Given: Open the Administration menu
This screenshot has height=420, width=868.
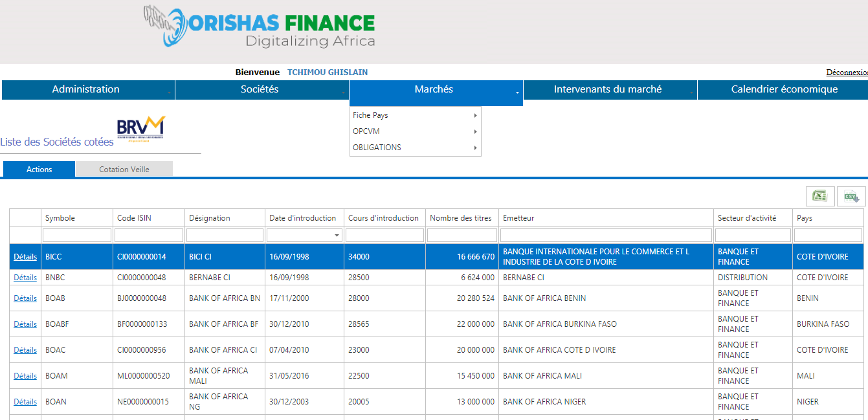Looking at the screenshot, I should point(88,90).
